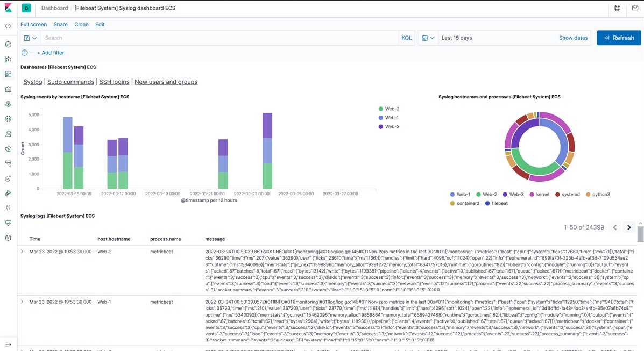644x351 pixels.
Task: Click Show dates
Action: pyautogui.click(x=574, y=38)
